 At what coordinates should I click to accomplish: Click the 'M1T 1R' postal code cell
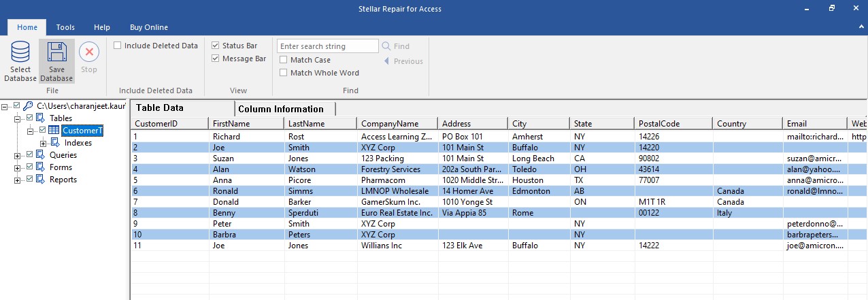point(673,202)
